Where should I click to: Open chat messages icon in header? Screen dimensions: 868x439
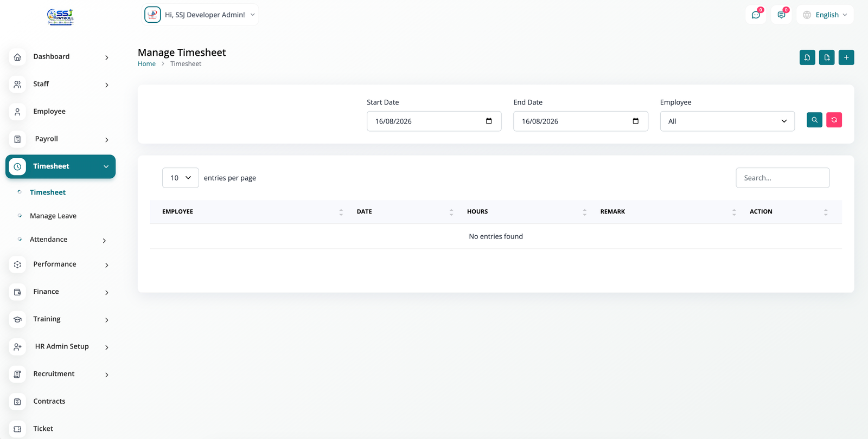[756, 15]
